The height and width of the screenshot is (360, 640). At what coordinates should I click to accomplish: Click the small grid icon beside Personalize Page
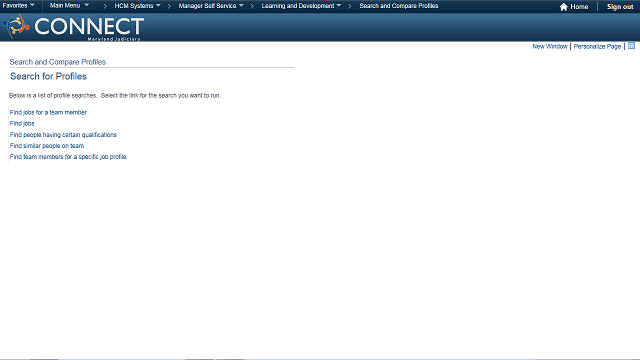pyautogui.click(x=631, y=46)
